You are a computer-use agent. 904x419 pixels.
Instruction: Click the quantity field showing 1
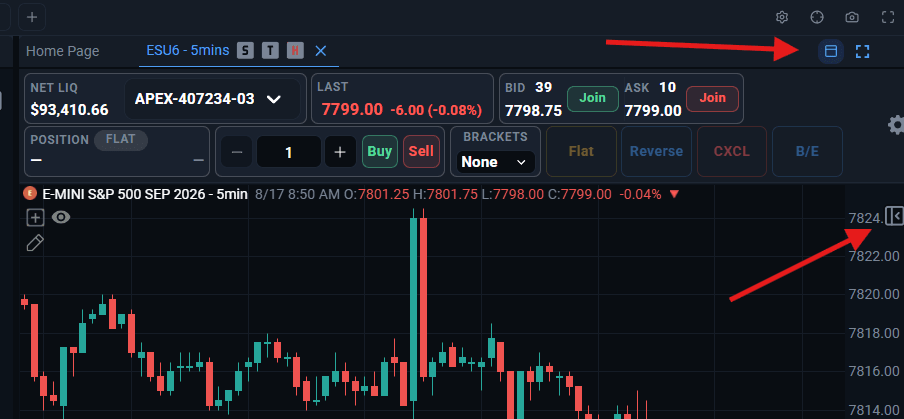tap(289, 152)
